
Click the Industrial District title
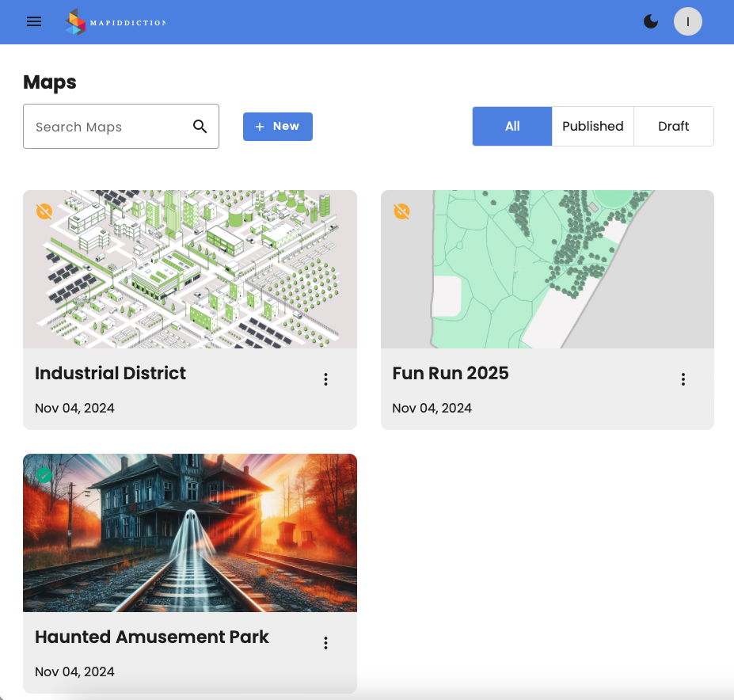[111, 373]
